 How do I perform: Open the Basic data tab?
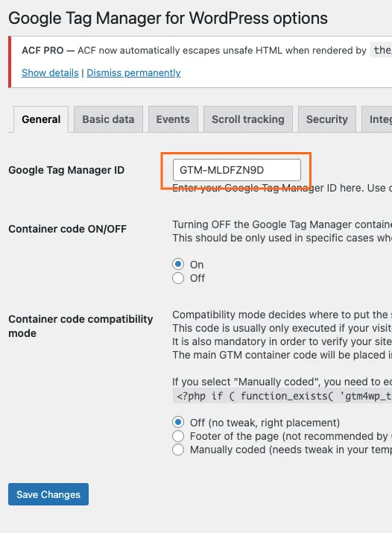108,119
